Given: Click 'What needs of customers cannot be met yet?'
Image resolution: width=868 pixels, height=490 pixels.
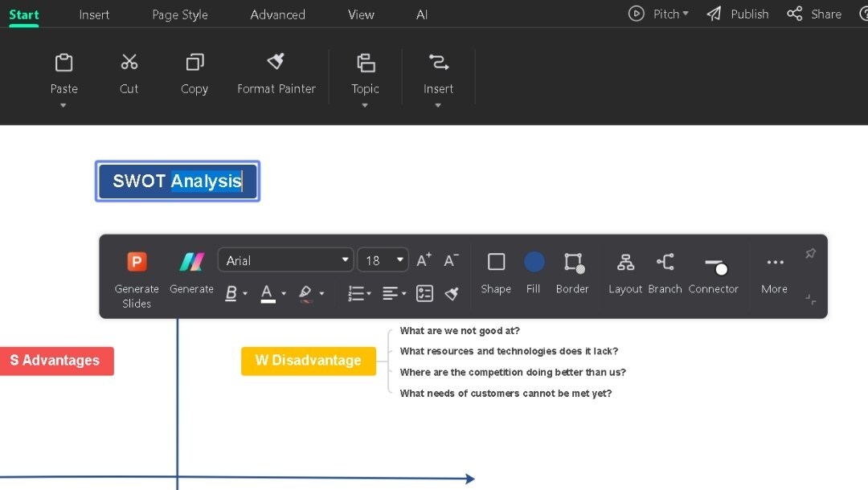Looking at the screenshot, I should (x=506, y=394).
